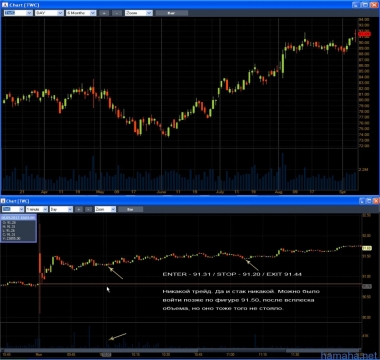Click the red current price marker on daily chart axis
The image size is (380, 360).
364,34
